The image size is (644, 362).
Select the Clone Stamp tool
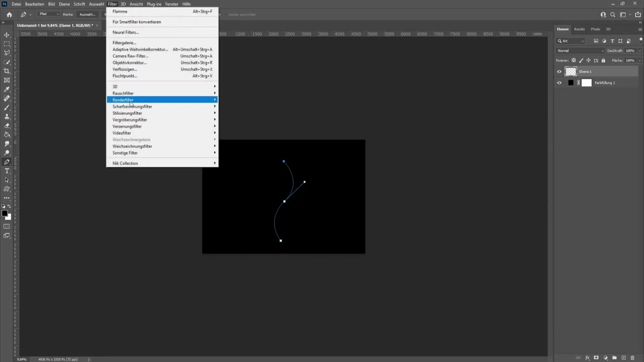[7, 117]
